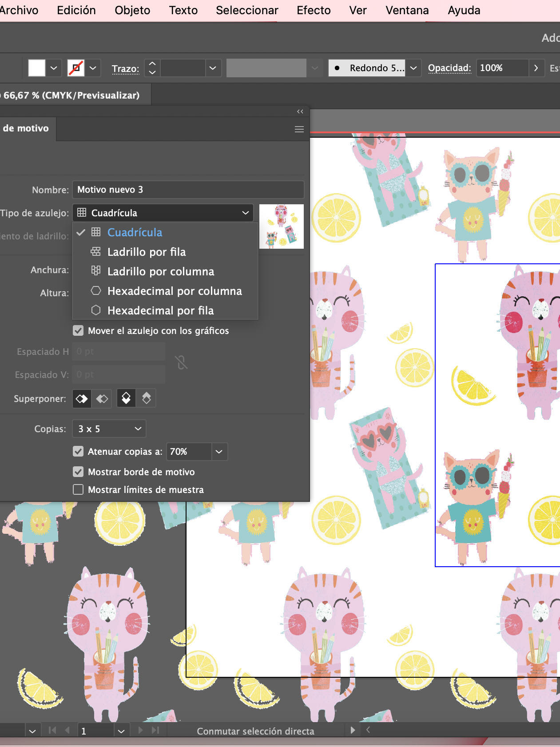Click the top-in-front overlap icon
The image size is (560, 747).
126,398
